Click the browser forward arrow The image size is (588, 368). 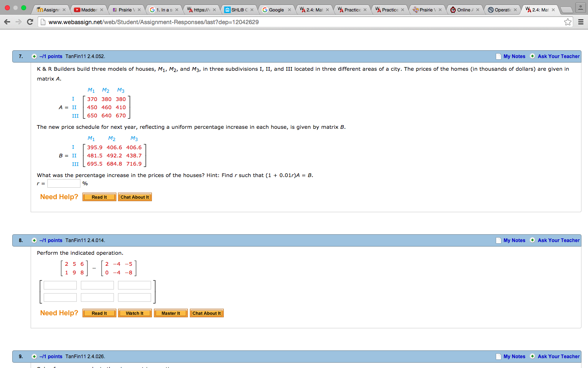18,22
